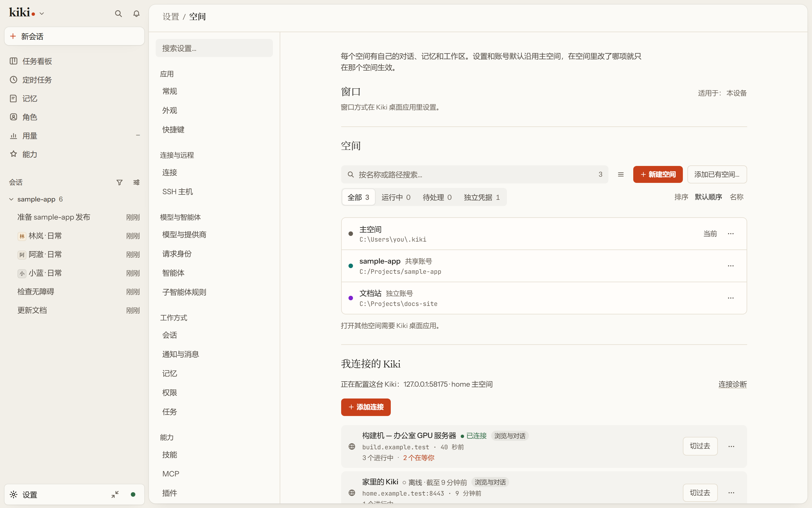812x508 pixels.
Task: Click the list view lines icon
Action: coord(621,174)
